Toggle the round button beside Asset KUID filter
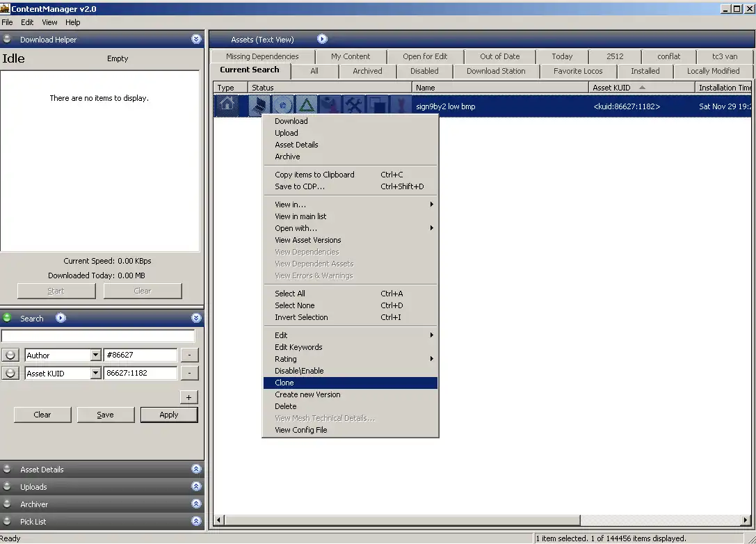The width and height of the screenshot is (756, 544). tap(10, 374)
